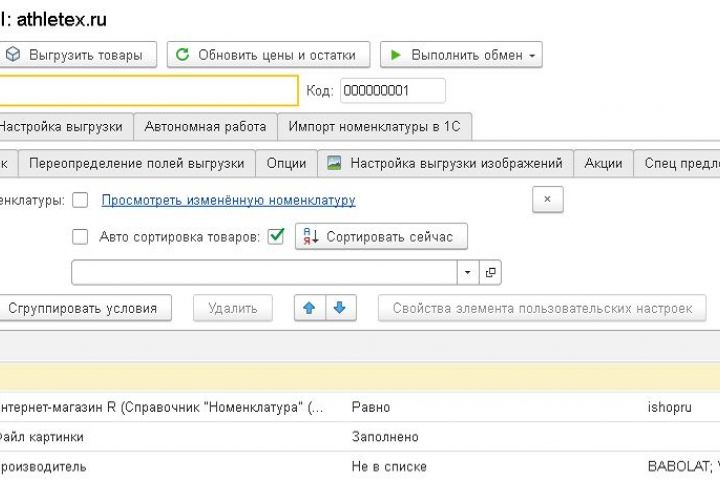This screenshot has width=720, height=480.
Task: Click the empty combo box field
Action: (x=264, y=272)
